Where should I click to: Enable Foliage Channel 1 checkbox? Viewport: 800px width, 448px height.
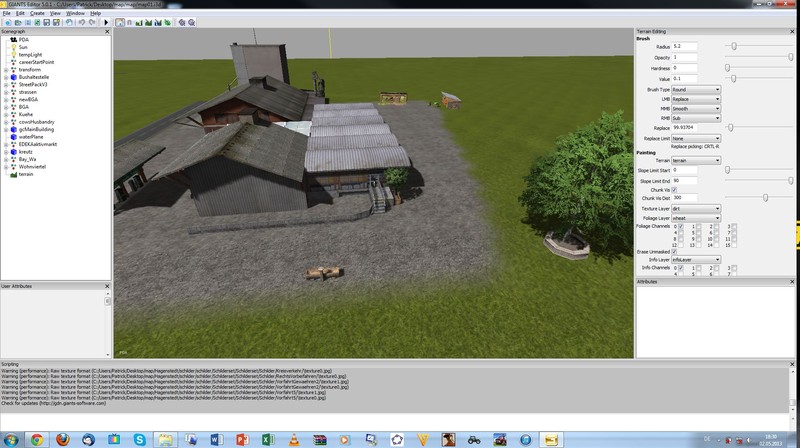698,226
